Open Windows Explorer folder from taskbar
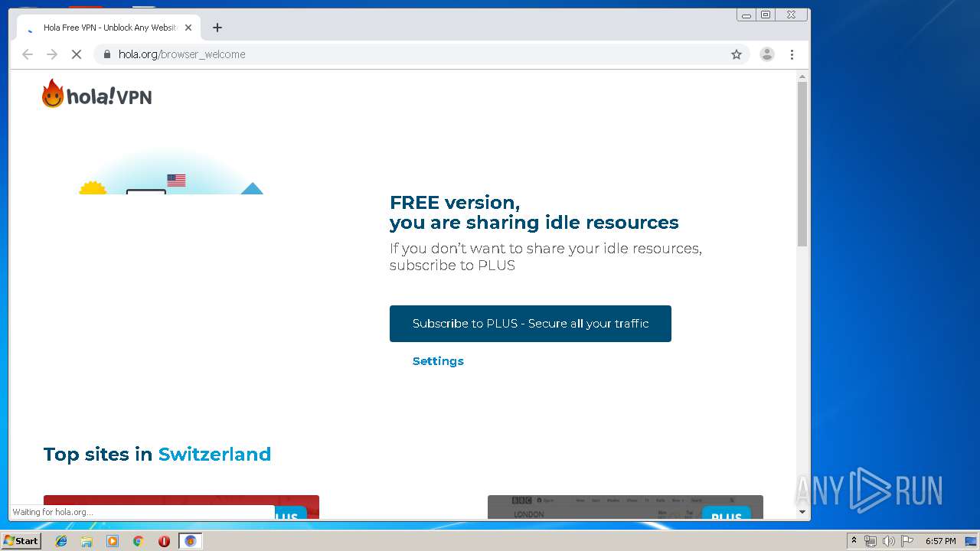Image resolution: width=980 pixels, height=551 pixels. point(87,541)
